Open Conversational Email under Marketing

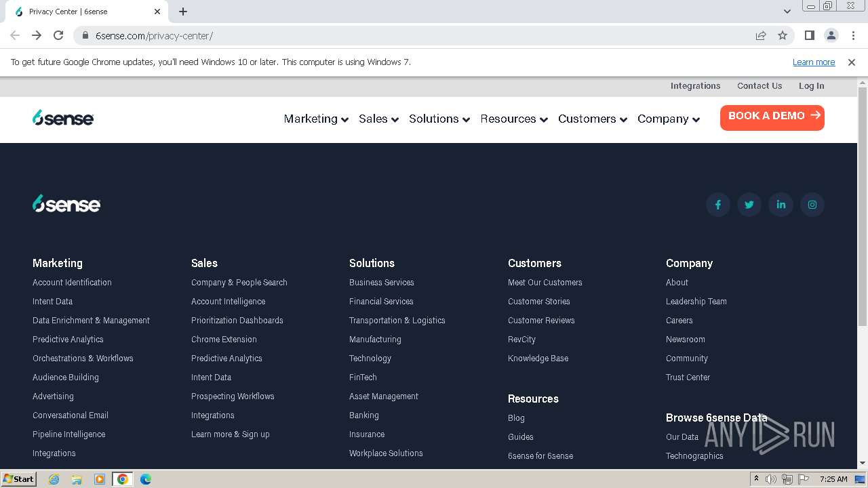click(71, 415)
